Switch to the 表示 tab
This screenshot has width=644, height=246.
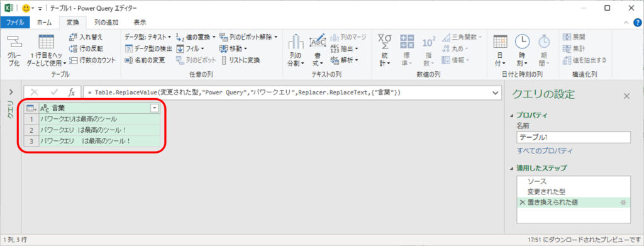tap(140, 23)
